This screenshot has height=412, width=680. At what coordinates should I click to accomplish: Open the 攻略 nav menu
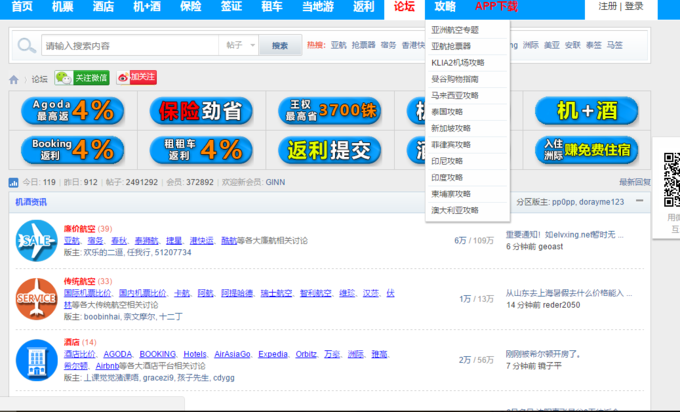click(445, 7)
